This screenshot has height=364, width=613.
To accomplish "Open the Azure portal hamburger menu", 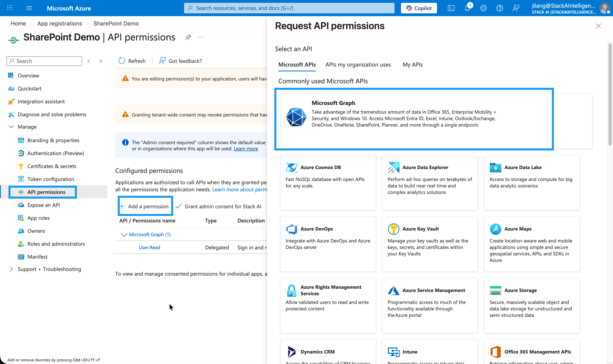I will 29,8.
